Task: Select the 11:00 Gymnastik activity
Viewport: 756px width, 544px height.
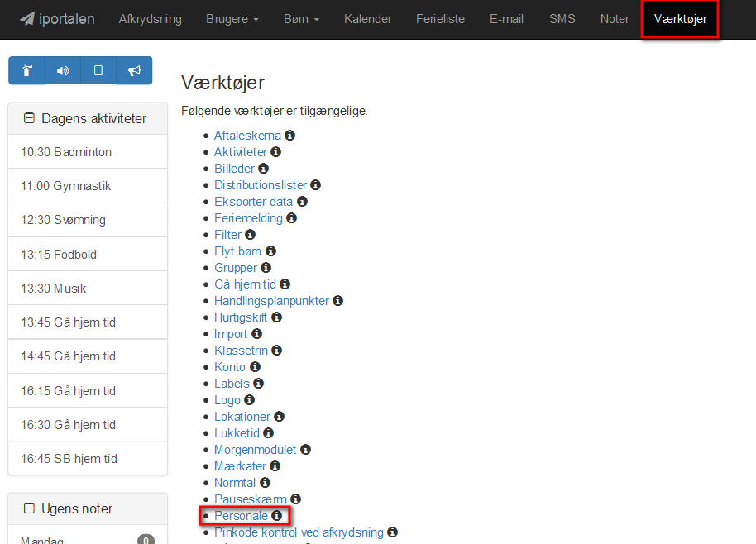Action: tap(88, 186)
